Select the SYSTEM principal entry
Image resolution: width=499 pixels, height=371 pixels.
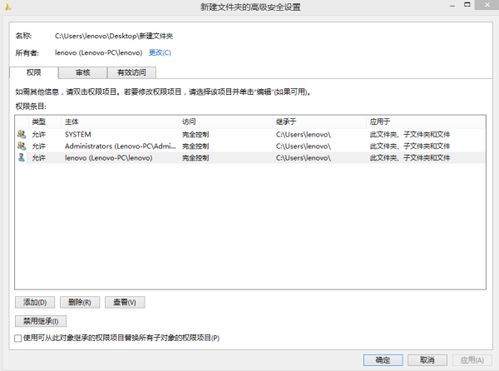pos(78,134)
